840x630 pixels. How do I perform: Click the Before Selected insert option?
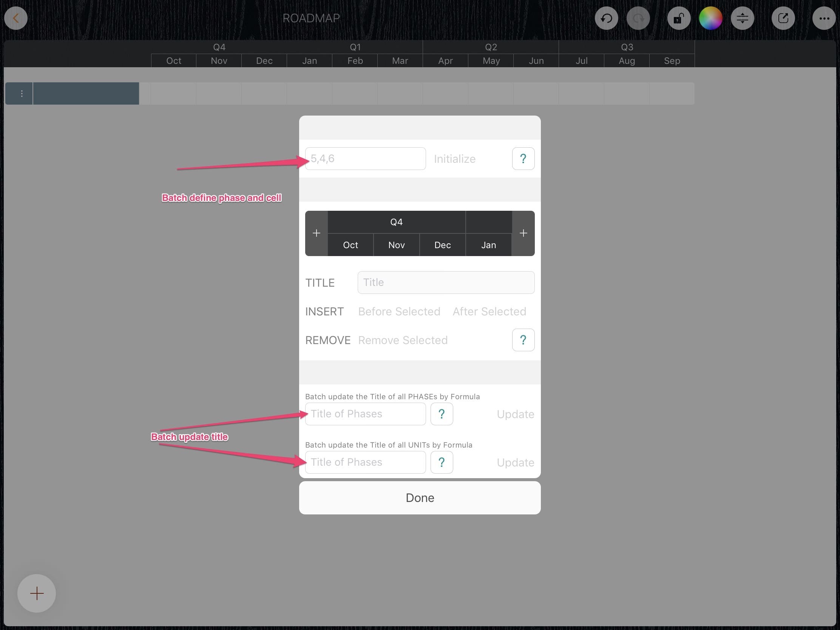click(399, 311)
